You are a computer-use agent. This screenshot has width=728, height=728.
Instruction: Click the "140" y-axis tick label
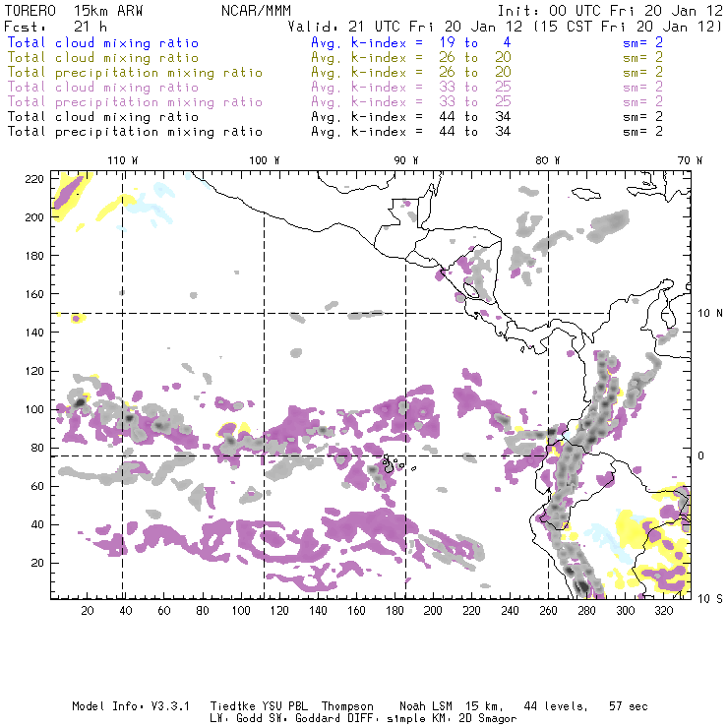click(x=34, y=333)
